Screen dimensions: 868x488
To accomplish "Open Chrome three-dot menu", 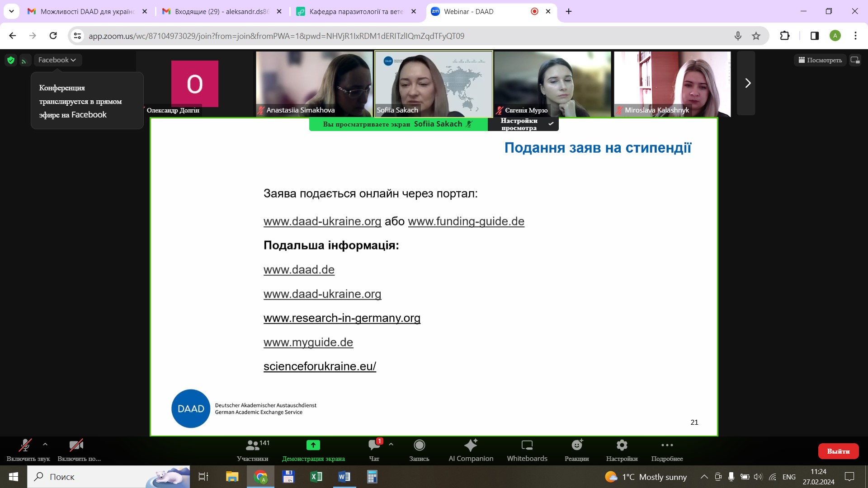I will click(x=855, y=36).
